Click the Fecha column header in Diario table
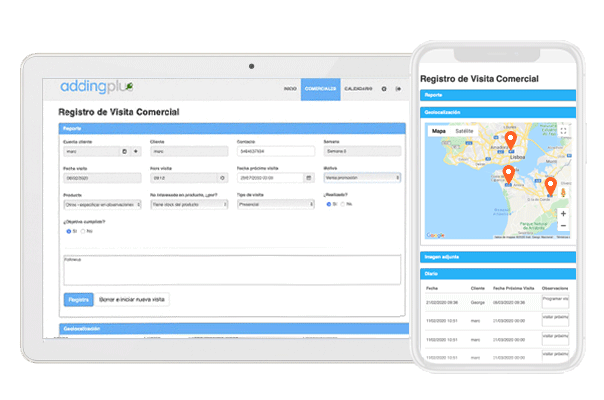The height and width of the screenshot is (400, 604). 432,288
